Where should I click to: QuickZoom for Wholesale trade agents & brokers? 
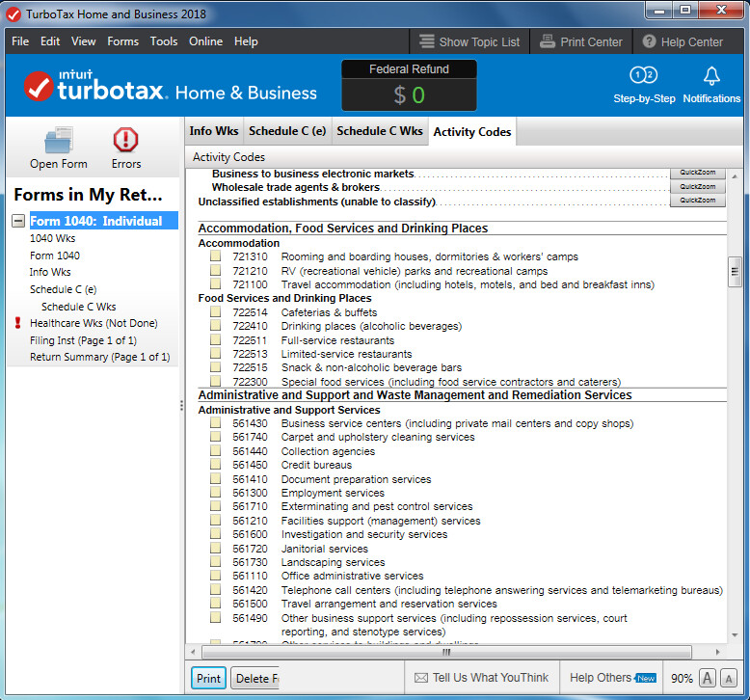[697, 187]
